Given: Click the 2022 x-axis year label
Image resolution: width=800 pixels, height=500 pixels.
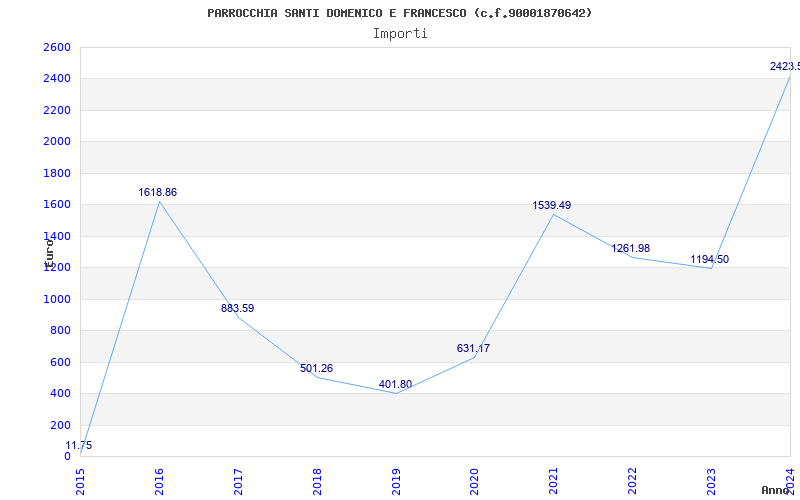Looking at the screenshot, I should click(633, 481).
